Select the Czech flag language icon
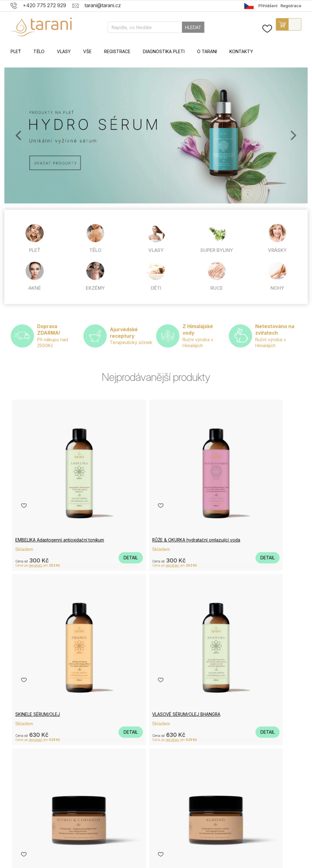This screenshot has height=868, width=312. pos(249,6)
